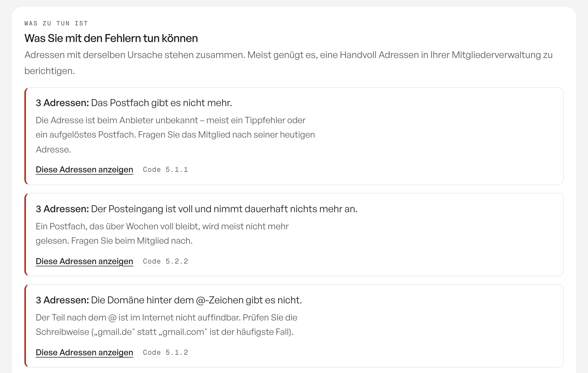Open 'Diese Adressen anzeigen' for the full inbox error
Viewport: 588px width, 373px height.
point(84,261)
